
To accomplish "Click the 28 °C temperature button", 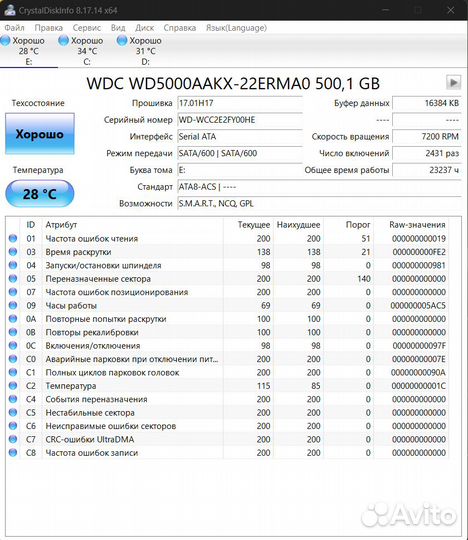I will coord(40,194).
